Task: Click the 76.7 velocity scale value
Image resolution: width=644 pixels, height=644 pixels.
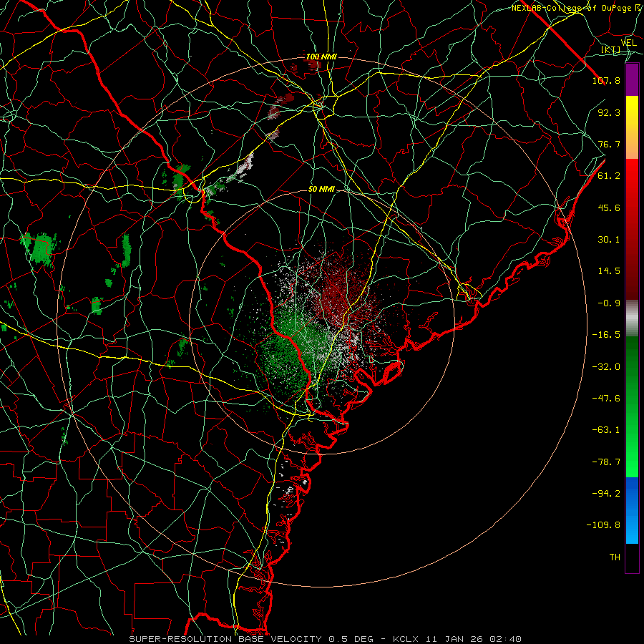Action: point(609,144)
